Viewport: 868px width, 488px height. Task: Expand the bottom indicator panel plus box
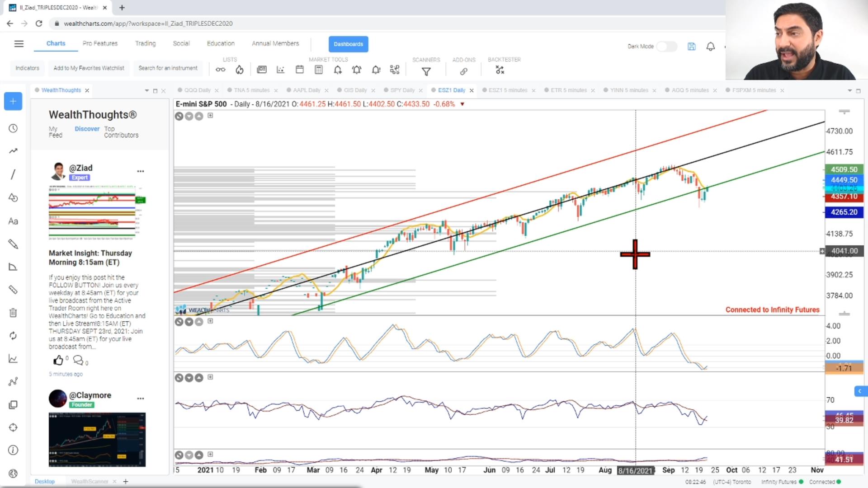point(210,454)
